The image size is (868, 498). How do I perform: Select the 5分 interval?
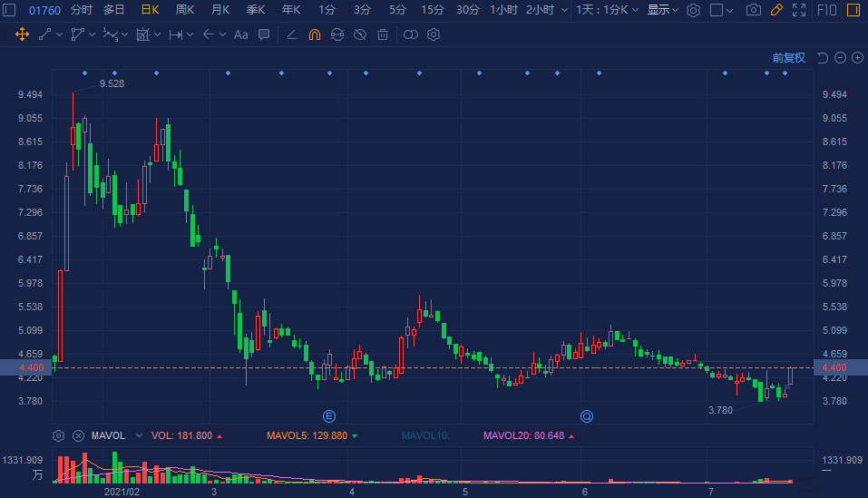point(397,10)
